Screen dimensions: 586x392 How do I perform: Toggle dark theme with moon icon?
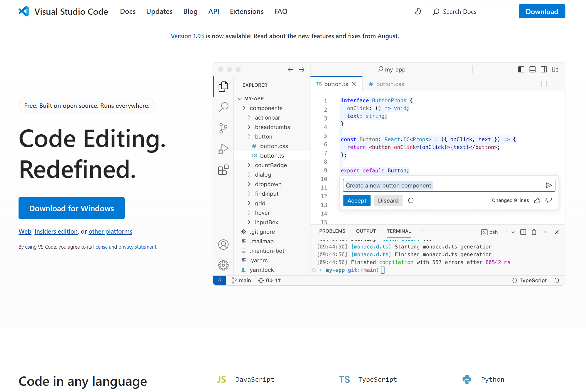click(x=418, y=11)
